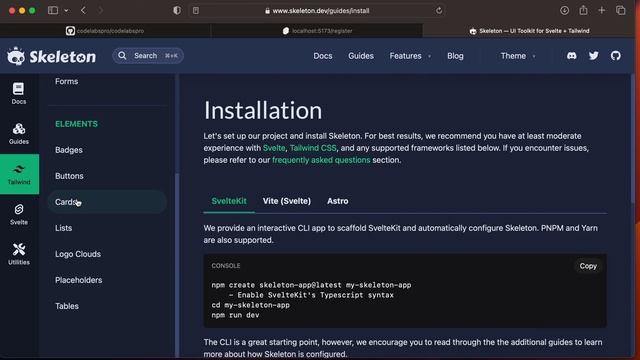Click the Safari address bar URL
The image size is (640, 360).
[x=321, y=11]
